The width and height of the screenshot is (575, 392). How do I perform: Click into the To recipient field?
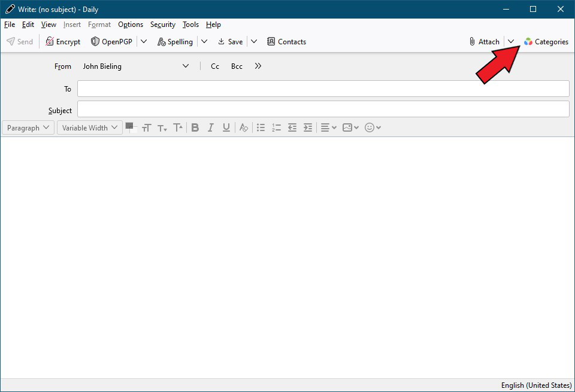[x=323, y=89]
